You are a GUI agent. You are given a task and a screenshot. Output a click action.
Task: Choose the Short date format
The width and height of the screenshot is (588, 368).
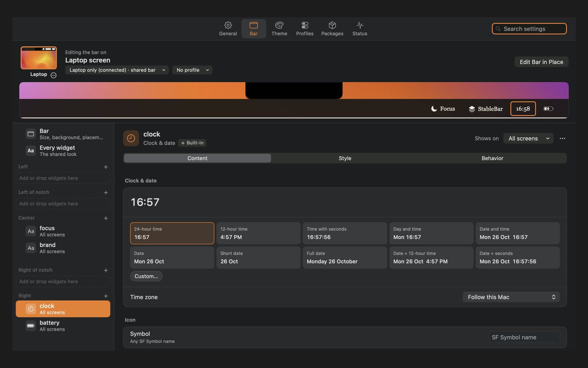(258, 258)
